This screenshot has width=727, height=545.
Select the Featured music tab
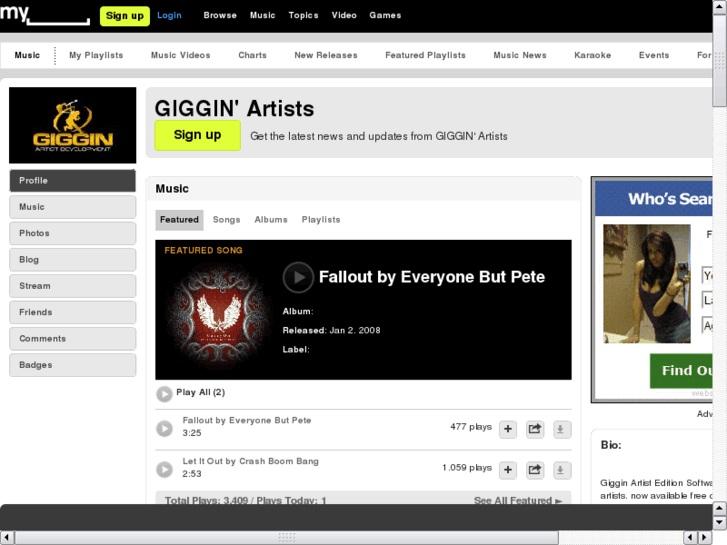pos(179,220)
